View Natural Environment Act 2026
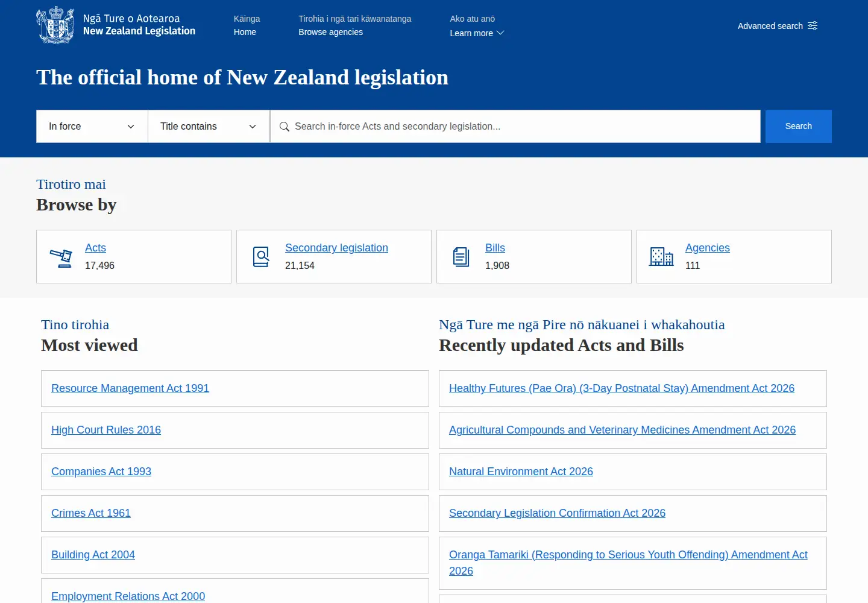868x603 pixels. click(x=521, y=472)
